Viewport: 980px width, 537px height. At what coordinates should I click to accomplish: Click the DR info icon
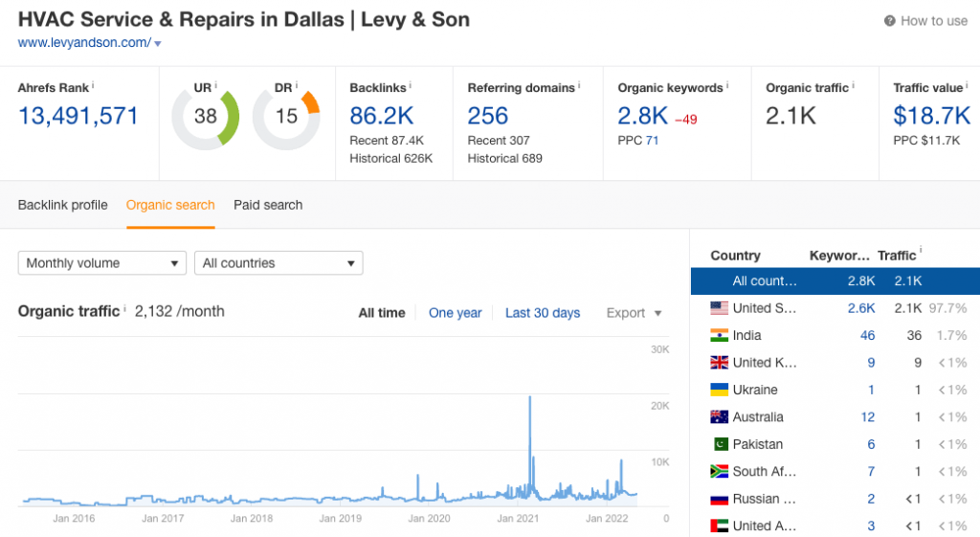(x=297, y=84)
